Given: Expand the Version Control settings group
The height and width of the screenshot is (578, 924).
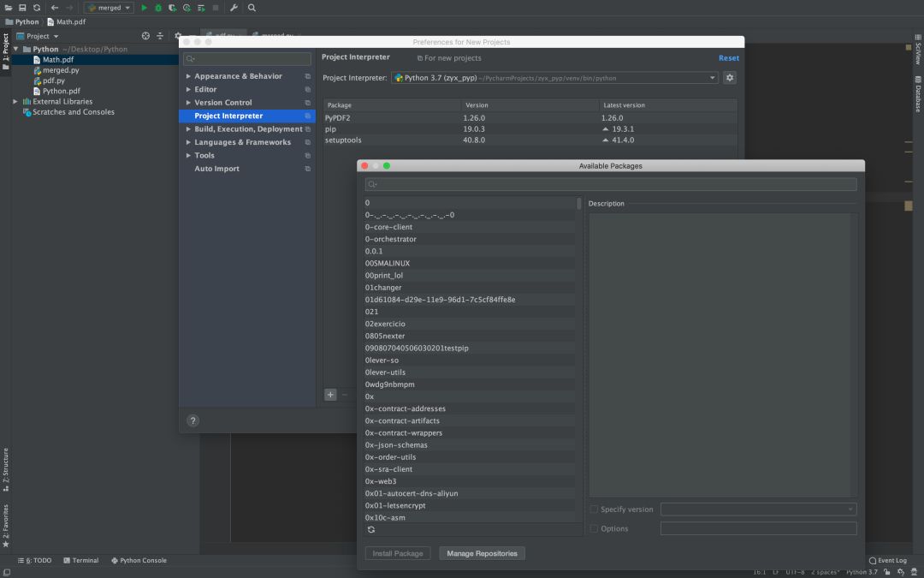Looking at the screenshot, I should (188, 103).
